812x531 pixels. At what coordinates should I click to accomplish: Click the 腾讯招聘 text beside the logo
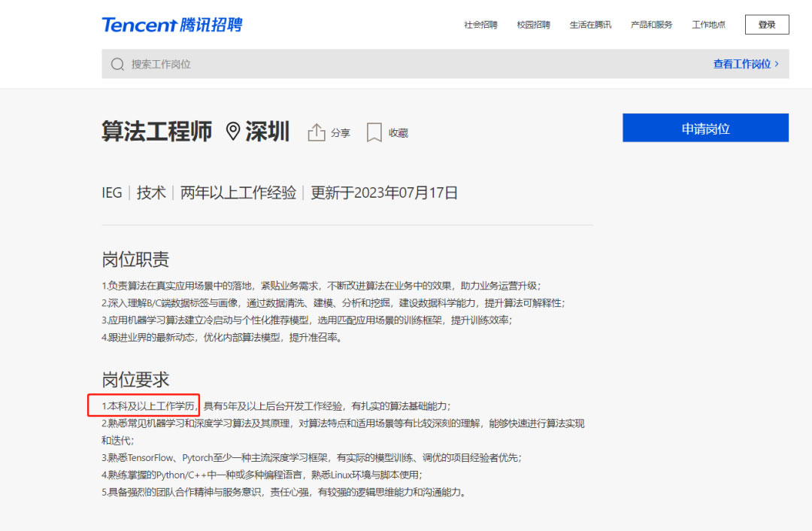(x=211, y=25)
